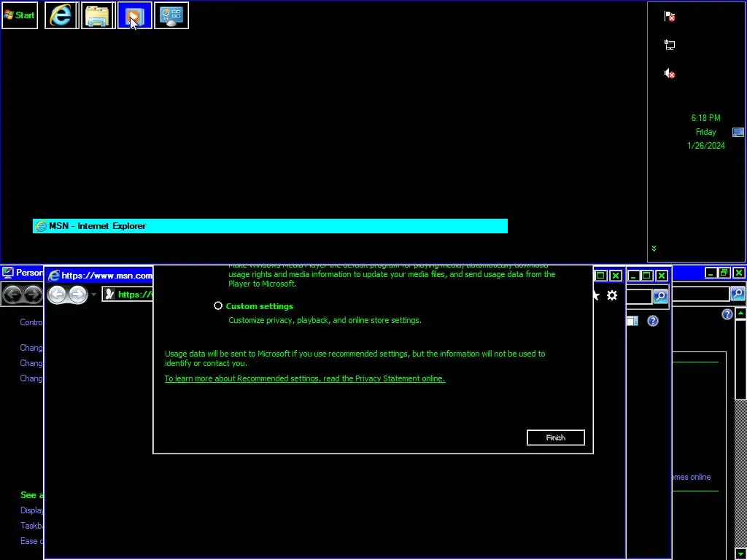The height and width of the screenshot is (560, 747).
Task: Open help in the rightmost window
Action: pos(727,314)
